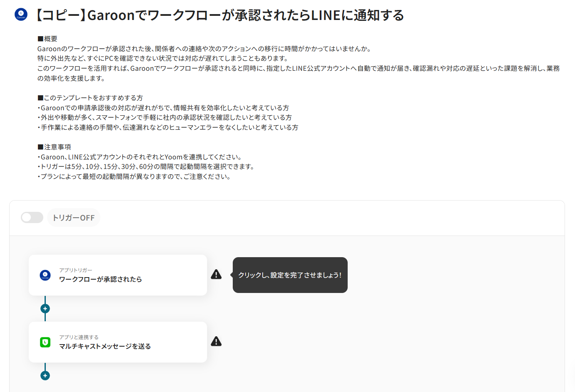This screenshot has height=392, width=575.
Task: Add a step below the LINE action
Action: click(45, 376)
